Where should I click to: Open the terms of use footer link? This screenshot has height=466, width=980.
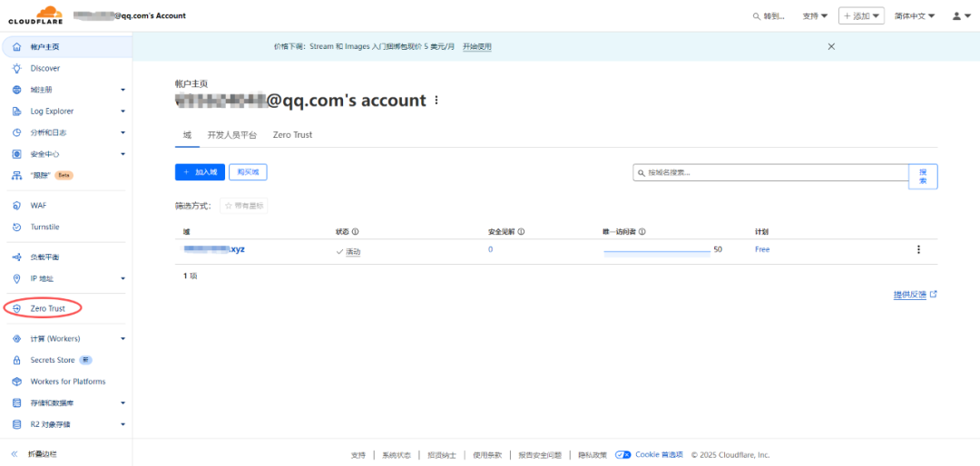tap(487, 455)
